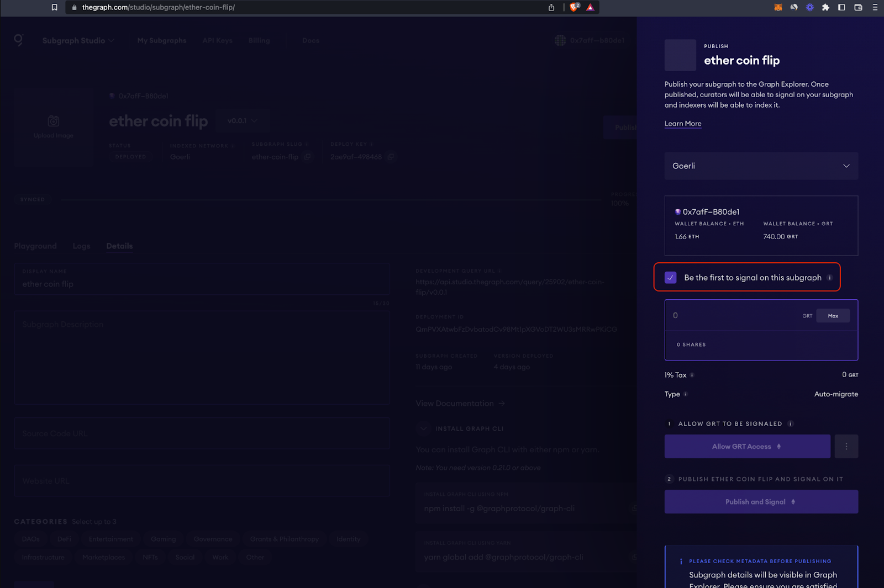This screenshot has width=884, height=588.
Task: Open the kebab menu beside Allow GRT Access
Action: (846, 446)
